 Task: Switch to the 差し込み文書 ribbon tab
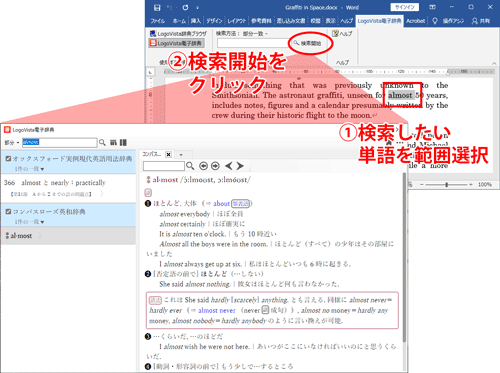[x=291, y=21]
